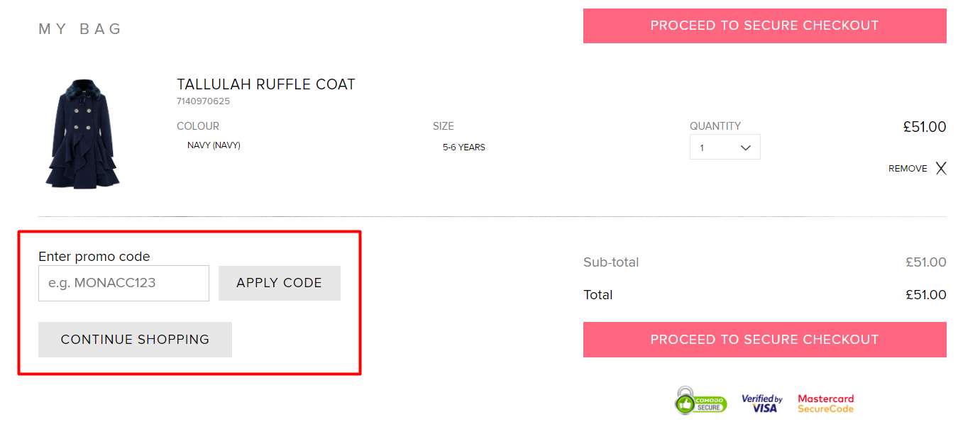Click the Sub-total amount of £51.00
The height and width of the screenshot is (429, 980).
click(926, 262)
